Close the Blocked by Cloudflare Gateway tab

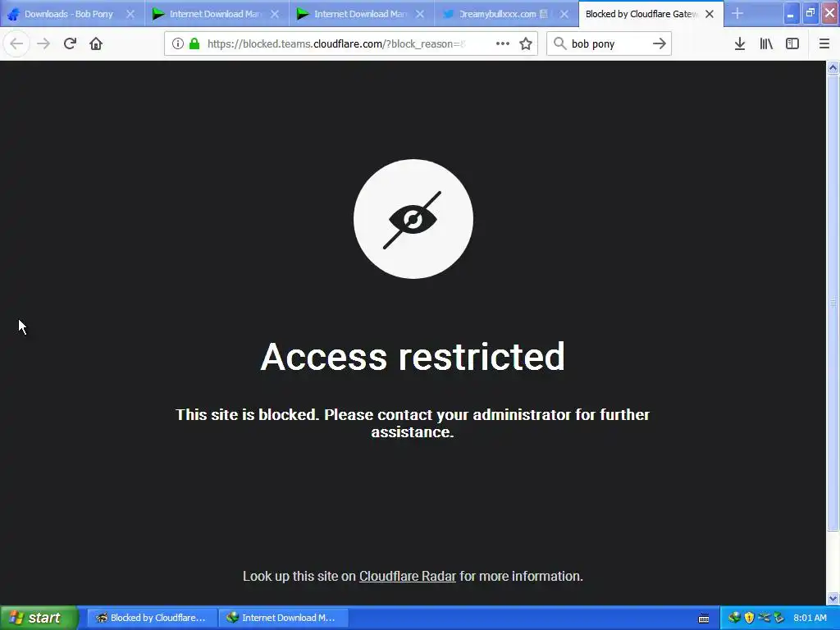tap(710, 15)
